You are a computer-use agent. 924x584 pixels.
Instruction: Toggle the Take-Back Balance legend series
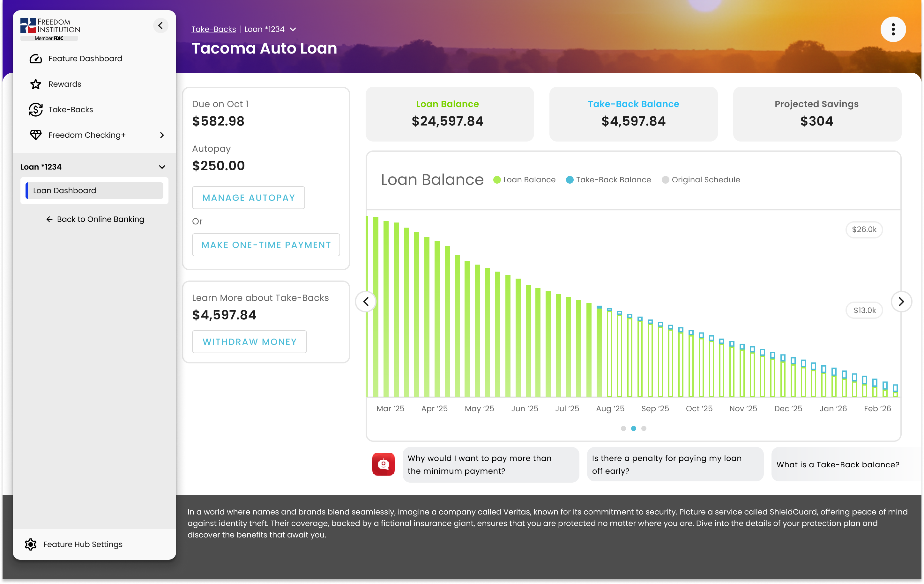pyautogui.click(x=608, y=180)
